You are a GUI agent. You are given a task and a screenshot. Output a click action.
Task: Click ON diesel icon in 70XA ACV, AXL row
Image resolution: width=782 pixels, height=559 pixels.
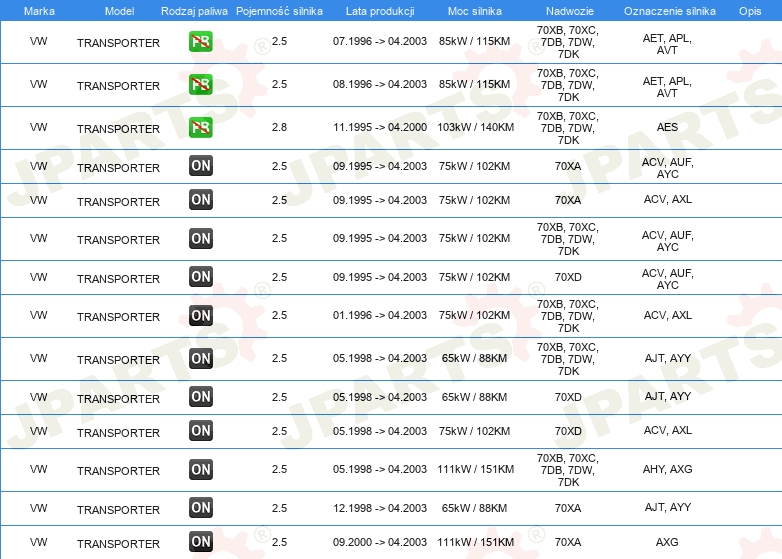(200, 199)
